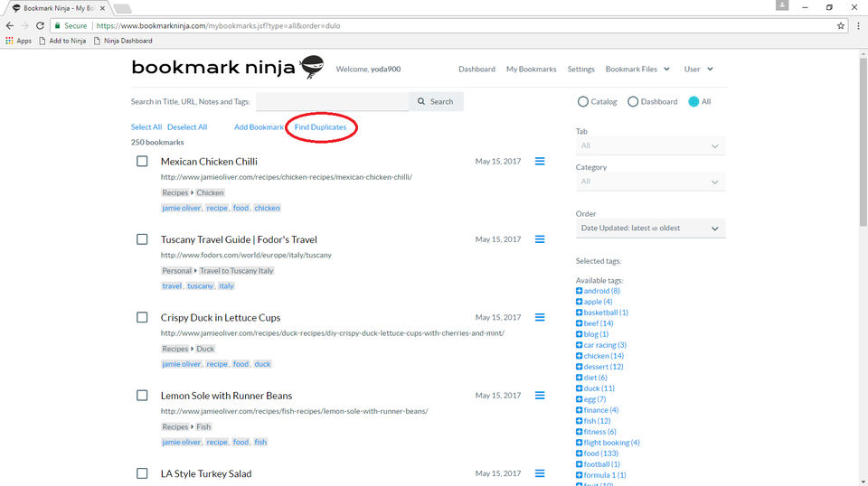This screenshot has height=486, width=868.
Task: Add the basketball tag with its plus icon
Action: pyautogui.click(x=579, y=313)
